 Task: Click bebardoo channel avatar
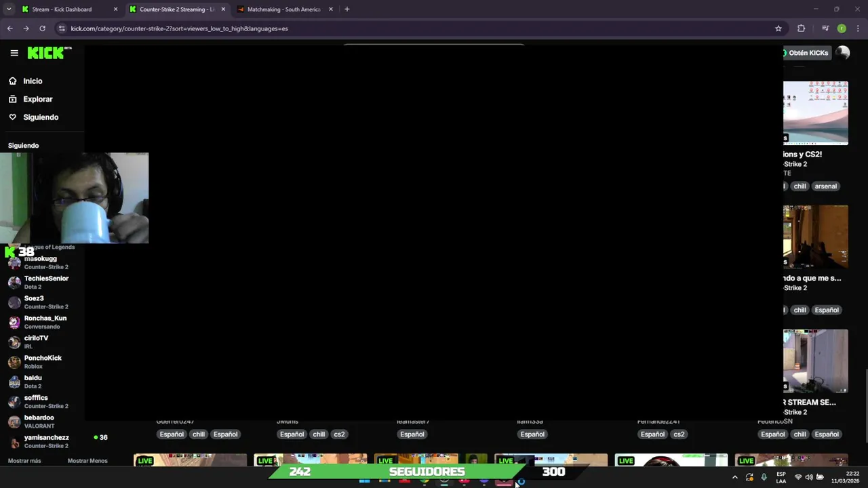[14, 422]
